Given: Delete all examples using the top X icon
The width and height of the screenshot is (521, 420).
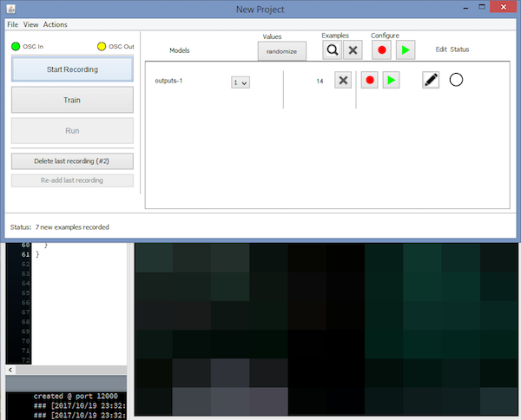Looking at the screenshot, I should click(x=353, y=50).
